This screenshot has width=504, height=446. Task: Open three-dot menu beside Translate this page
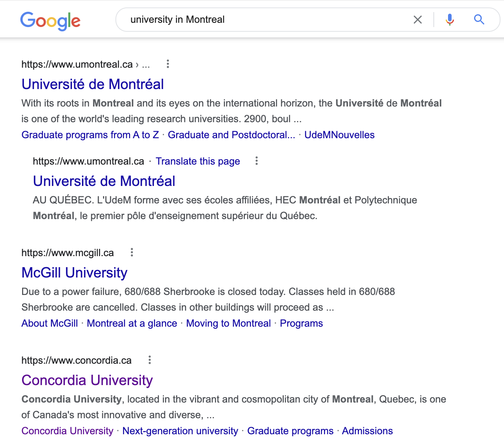[256, 161]
